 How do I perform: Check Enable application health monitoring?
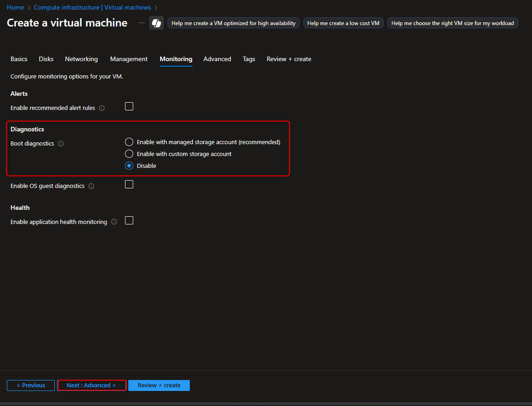pyautogui.click(x=129, y=220)
